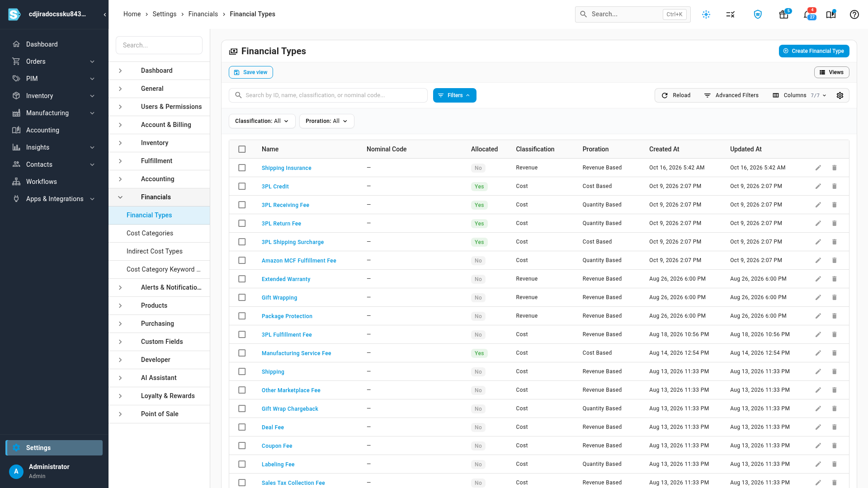Open Cost Categories settings page
Image resolution: width=868 pixels, height=488 pixels.
tap(159, 233)
